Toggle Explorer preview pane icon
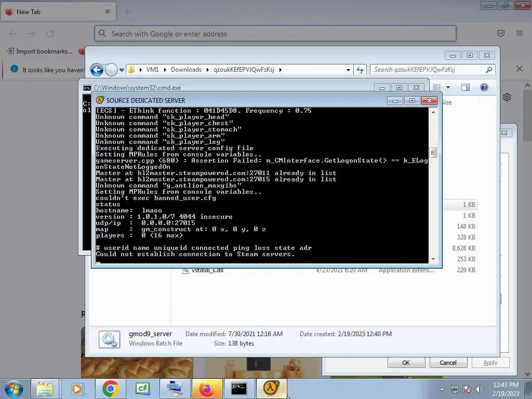The image size is (532, 399). 465,87
